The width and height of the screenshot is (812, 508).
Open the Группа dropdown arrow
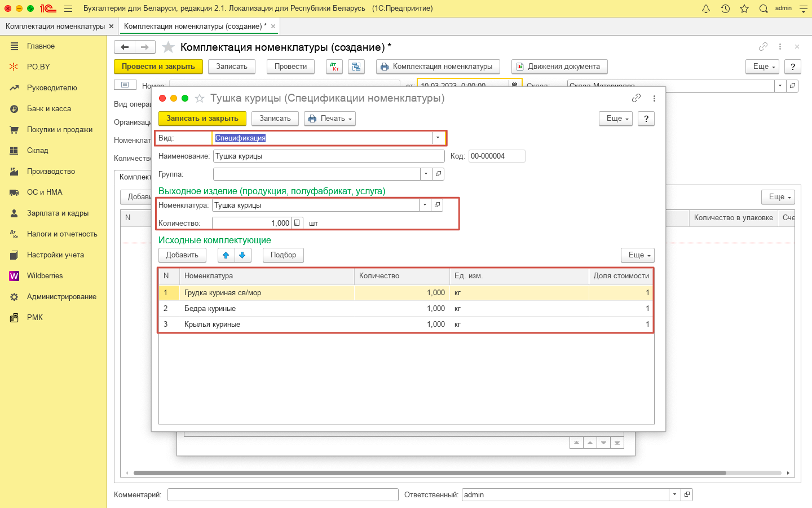[426, 174]
